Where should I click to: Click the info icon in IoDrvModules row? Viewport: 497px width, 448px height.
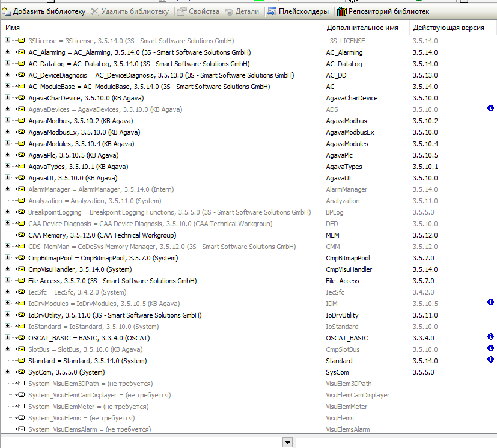click(x=490, y=302)
